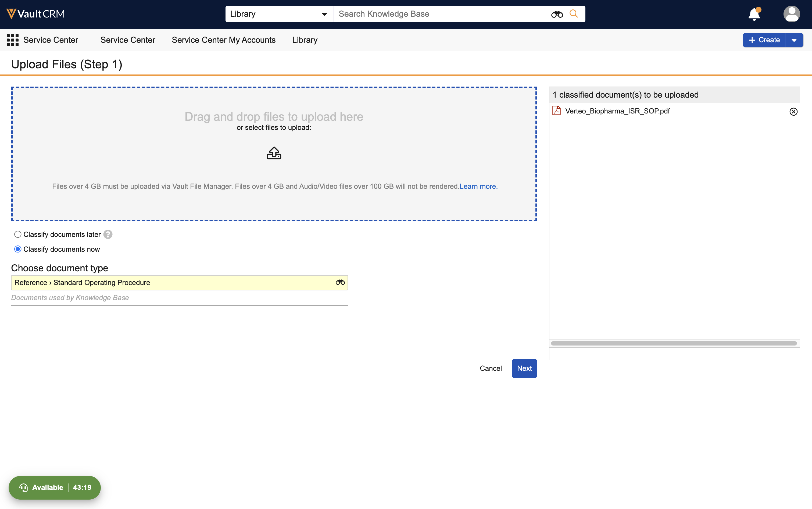Image resolution: width=812 pixels, height=509 pixels.
Task: Click the upload tray icon
Action: 274,153
